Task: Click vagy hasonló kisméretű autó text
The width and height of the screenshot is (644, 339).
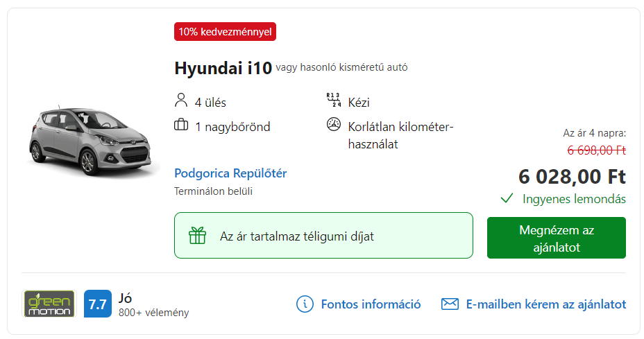Action: 341,67
